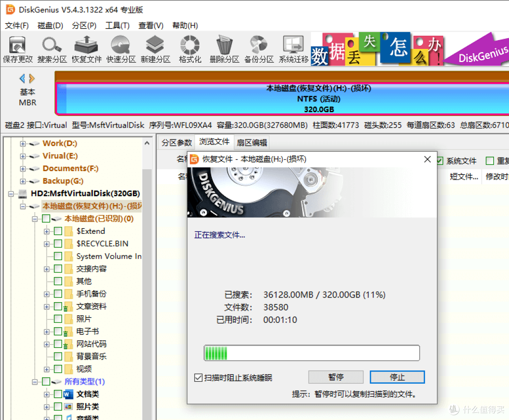Image resolution: width=509 pixels, height=420 pixels.
Task: Click the Work(D:) drive icon
Action: (x=34, y=144)
